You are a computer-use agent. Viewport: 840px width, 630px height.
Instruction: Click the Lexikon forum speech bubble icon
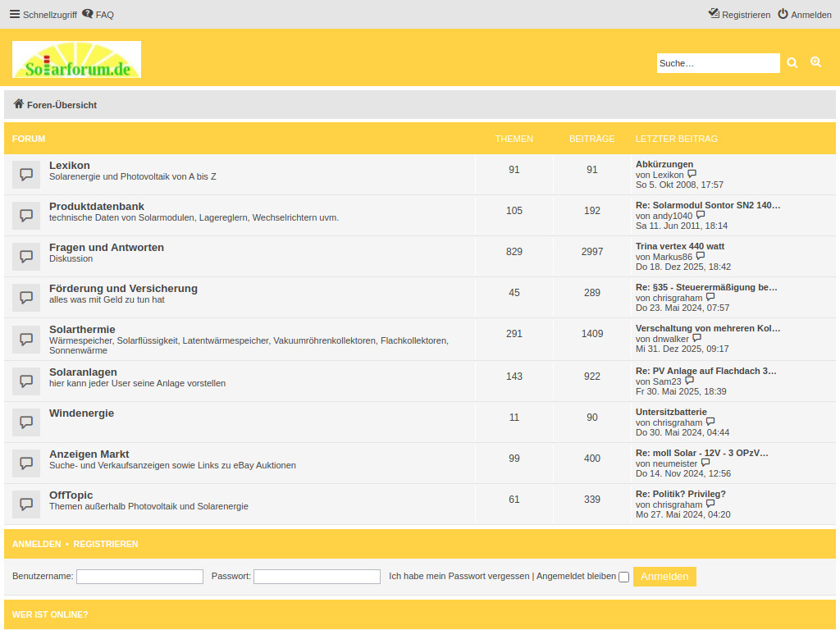tap(25, 174)
